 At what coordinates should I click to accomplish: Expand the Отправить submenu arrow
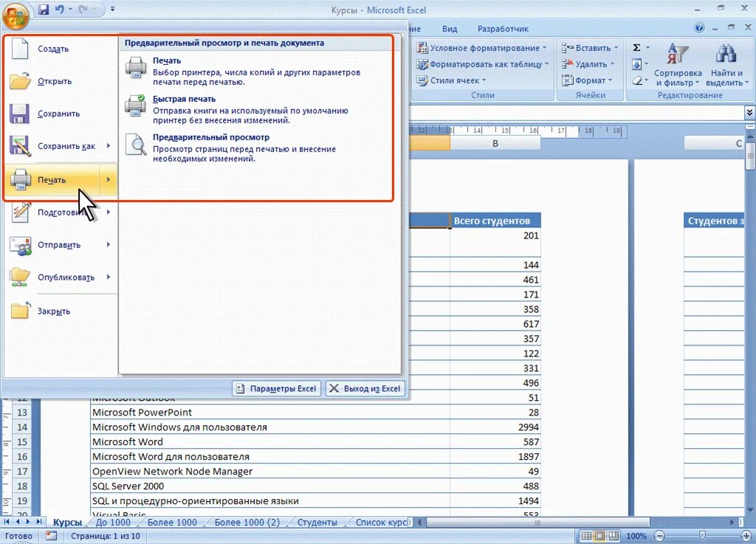pyautogui.click(x=109, y=245)
